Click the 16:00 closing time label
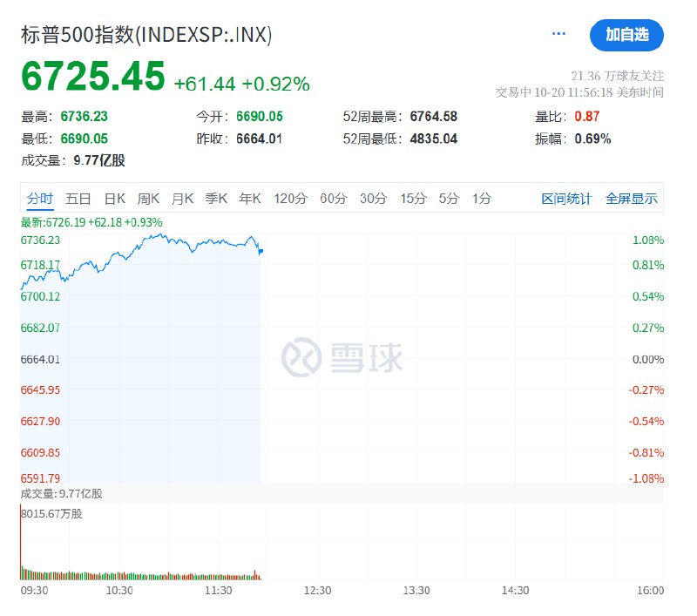The width and height of the screenshot is (697, 616). [x=650, y=590]
